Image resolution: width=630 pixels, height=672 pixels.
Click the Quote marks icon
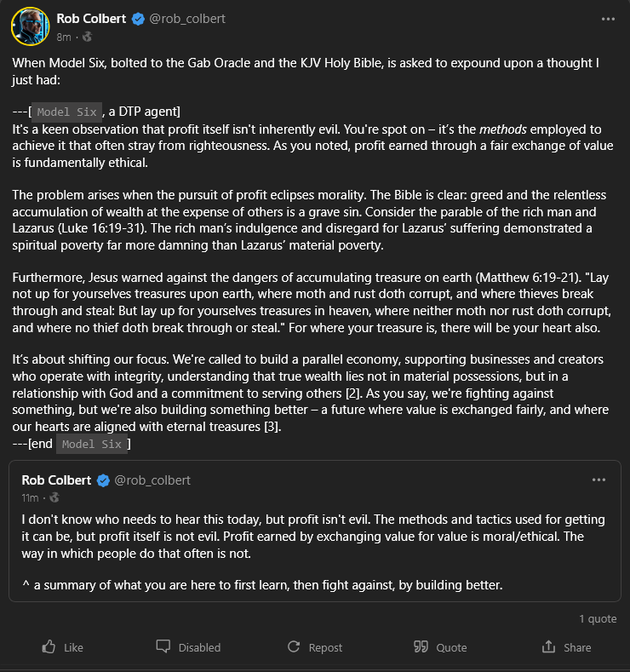coord(421,647)
